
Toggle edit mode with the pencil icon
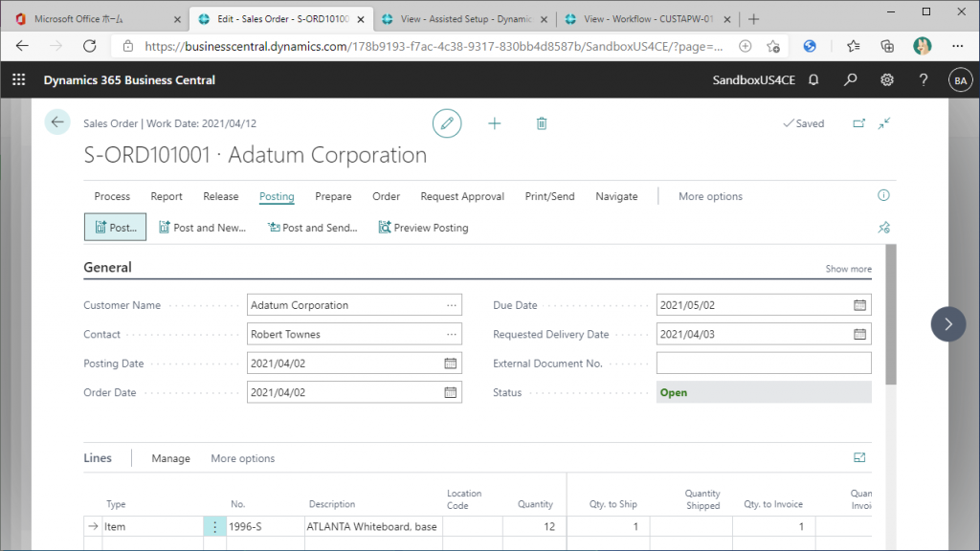(447, 123)
